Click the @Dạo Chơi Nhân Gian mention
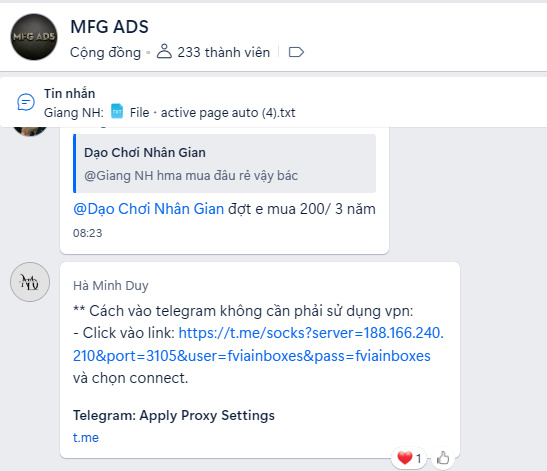The width and height of the screenshot is (547, 471). (x=149, y=209)
